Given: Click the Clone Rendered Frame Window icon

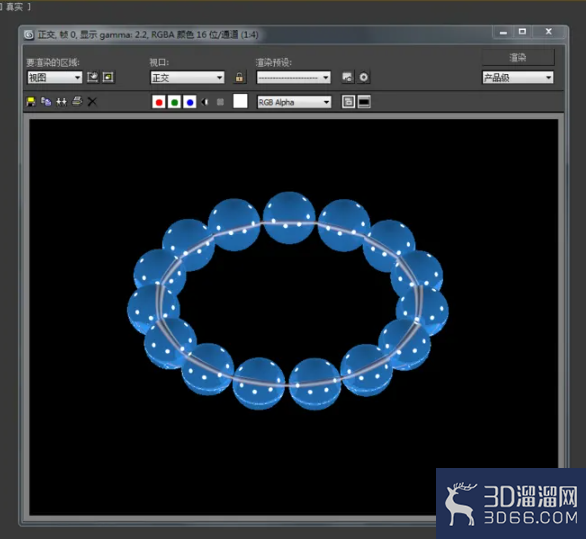Looking at the screenshot, I should coord(61,102).
